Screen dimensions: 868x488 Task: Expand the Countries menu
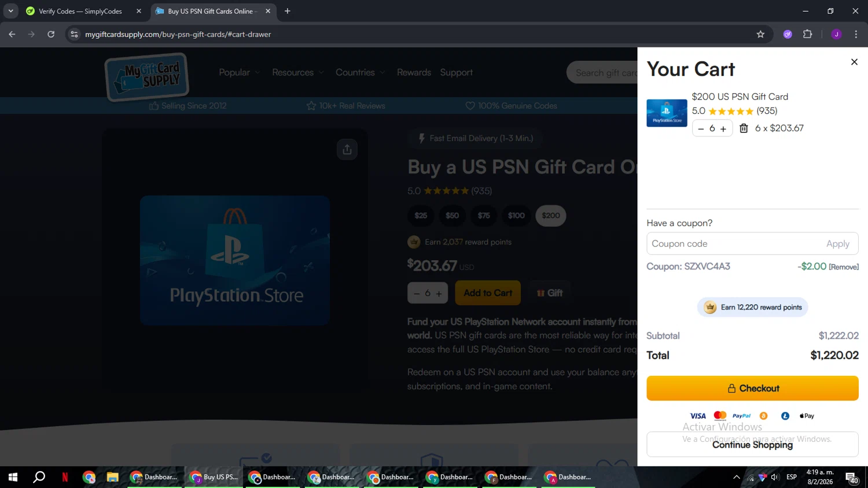click(360, 72)
